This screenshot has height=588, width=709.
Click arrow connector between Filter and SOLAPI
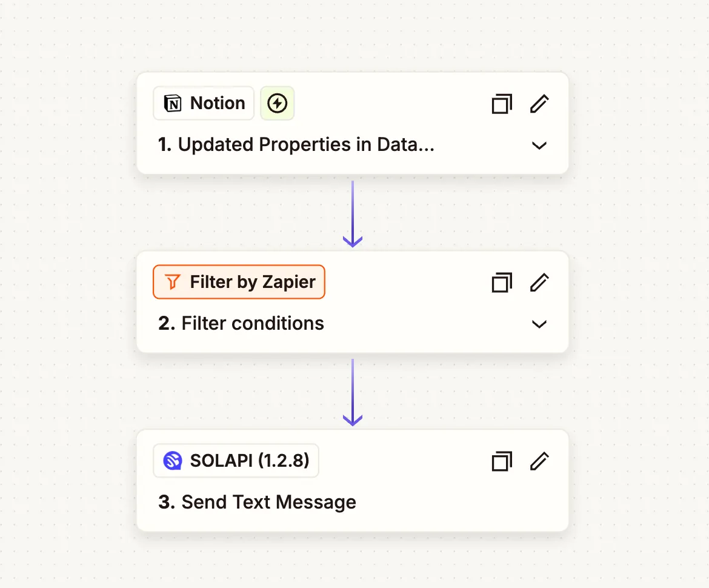point(353,392)
